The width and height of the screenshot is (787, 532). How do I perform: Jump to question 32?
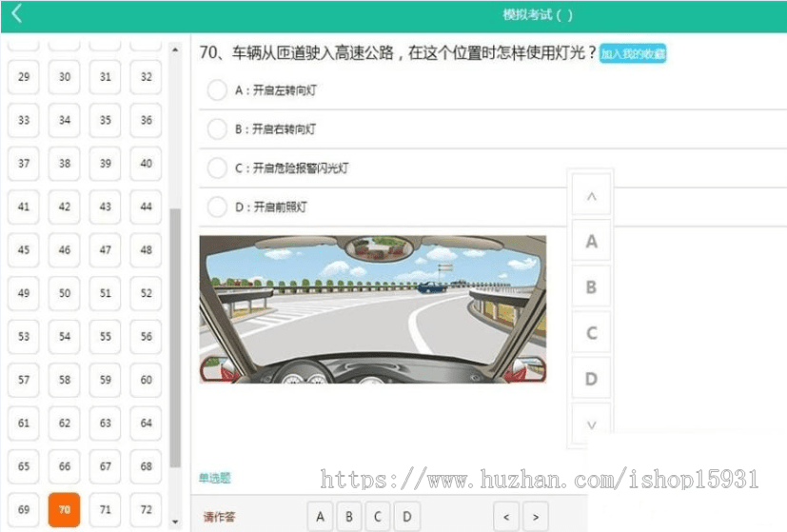(146, 77)
